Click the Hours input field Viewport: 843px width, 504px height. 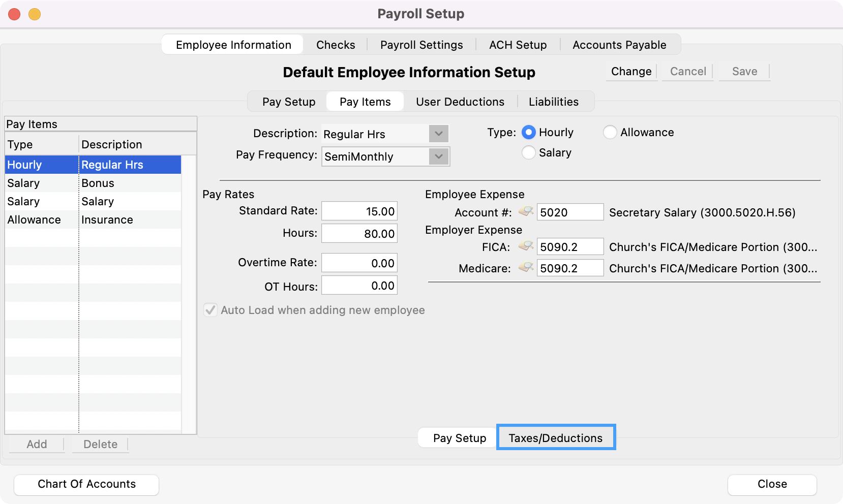[x=359, y=234]
